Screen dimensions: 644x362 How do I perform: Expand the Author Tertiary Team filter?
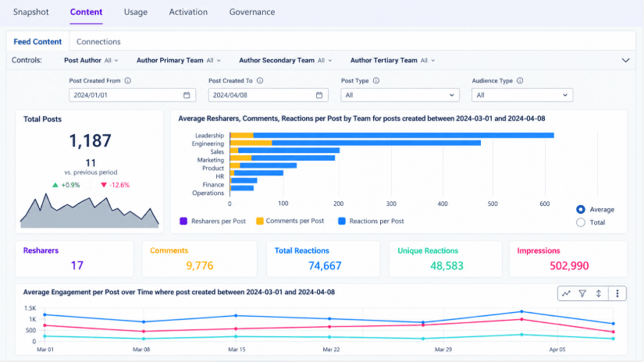[393, 60]
